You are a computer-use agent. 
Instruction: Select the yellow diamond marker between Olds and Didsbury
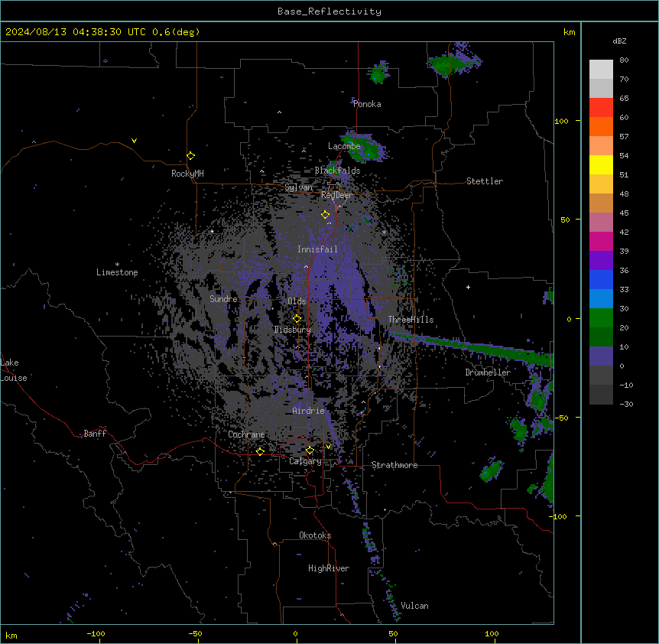click(x=297, y=319)
